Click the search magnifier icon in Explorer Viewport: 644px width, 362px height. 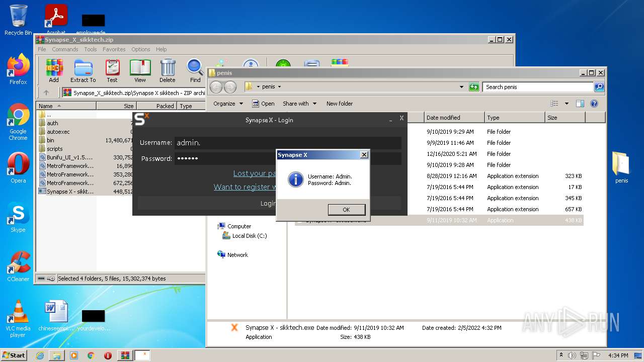click(x=599, y=87)
